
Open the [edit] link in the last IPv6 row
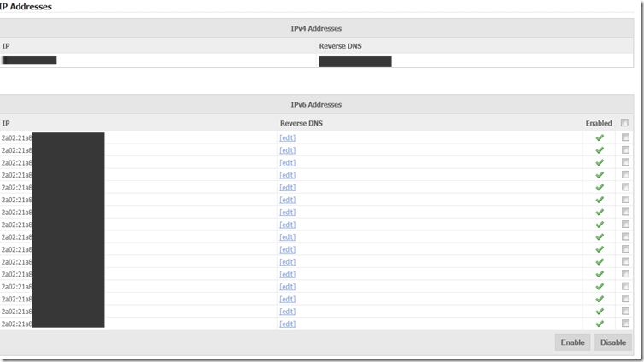pyautogui.click(x=288, y=324)
